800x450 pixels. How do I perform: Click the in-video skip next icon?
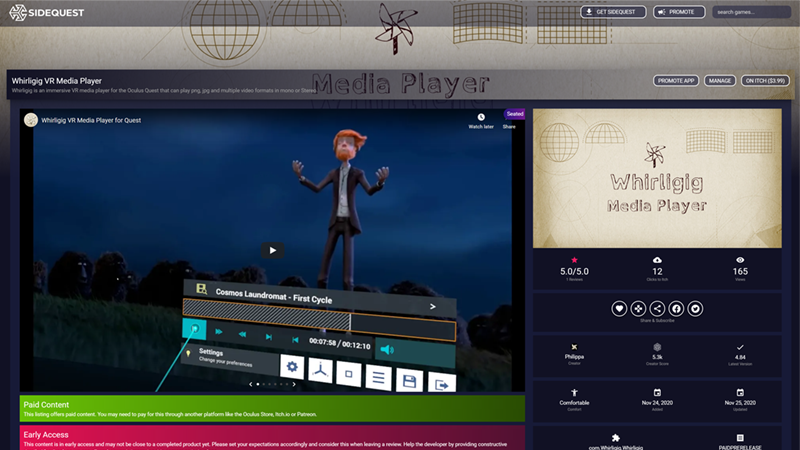(268, 337)
